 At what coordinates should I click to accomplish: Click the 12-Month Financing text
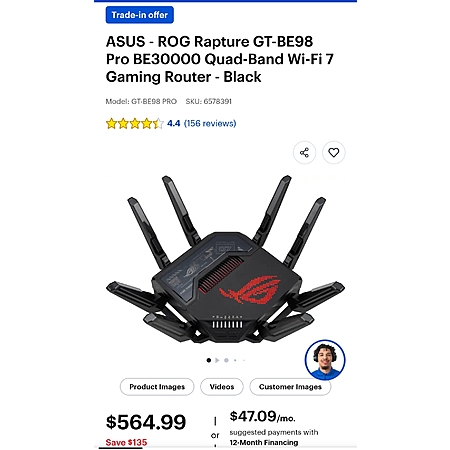click(264, 443)
